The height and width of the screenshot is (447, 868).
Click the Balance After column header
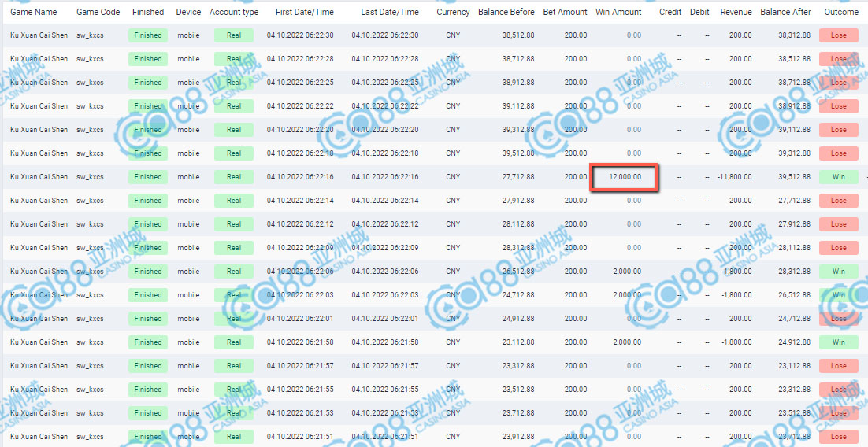click(x=785, y=12)
